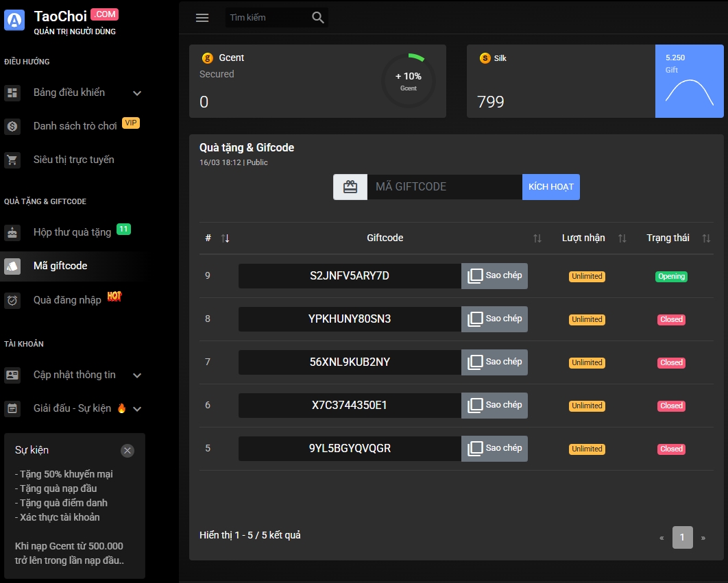Screen dimensions: 728x583
Task: Click the MÃ GIFTCODE input field
Action: [x=444, y=187]
